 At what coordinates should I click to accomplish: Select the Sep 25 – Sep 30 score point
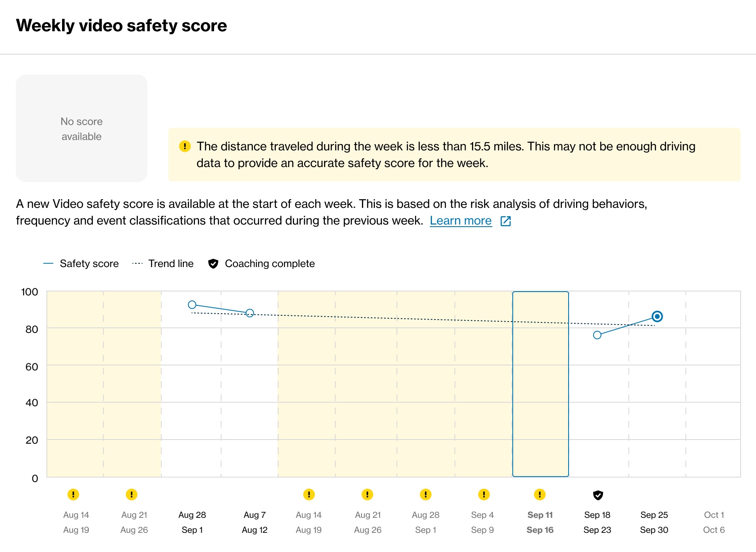click(x=657, y=317)
